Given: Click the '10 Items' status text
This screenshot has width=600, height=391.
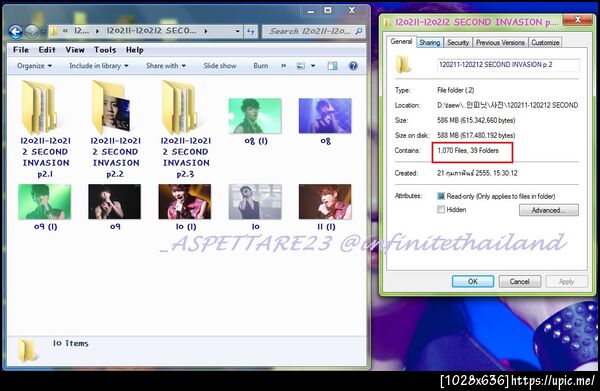Looking at the screenshot, I should coord(71,344).
